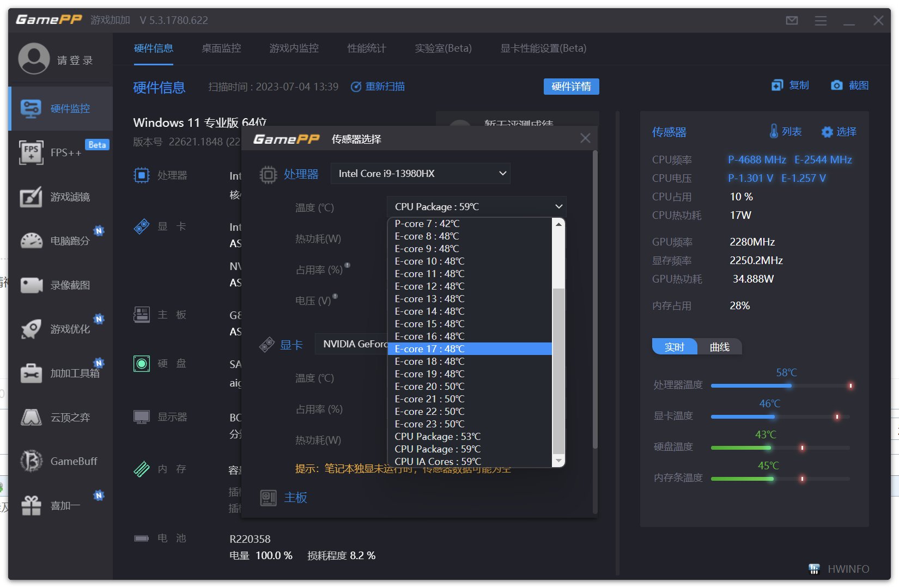Click the 处理器 CPU icon in hardware list

click(x=142, y=175)
